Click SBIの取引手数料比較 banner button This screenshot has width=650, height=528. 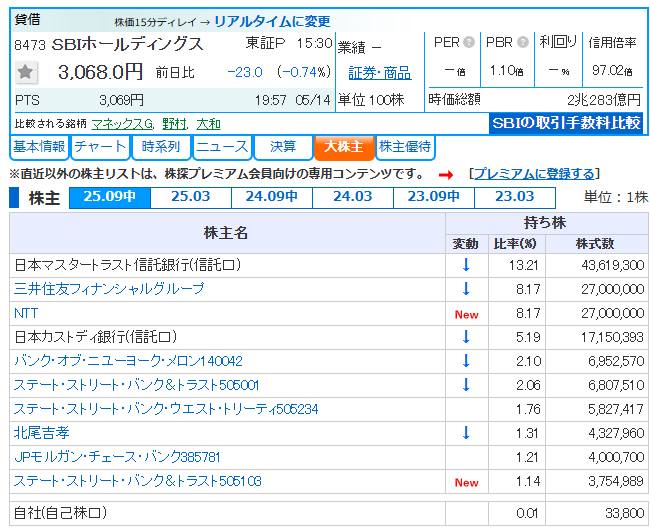point(566,123)
